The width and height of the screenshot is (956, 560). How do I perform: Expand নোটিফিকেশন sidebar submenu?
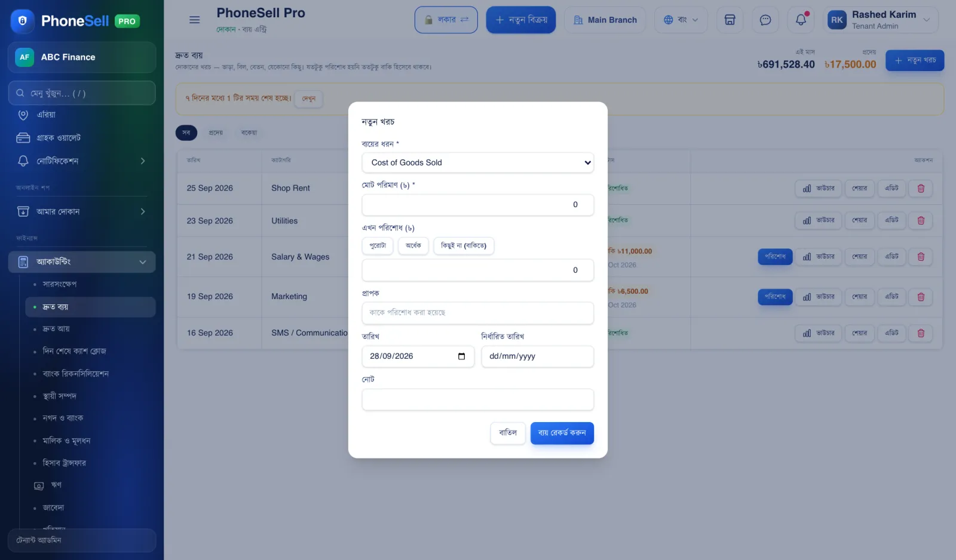[142, 161]
